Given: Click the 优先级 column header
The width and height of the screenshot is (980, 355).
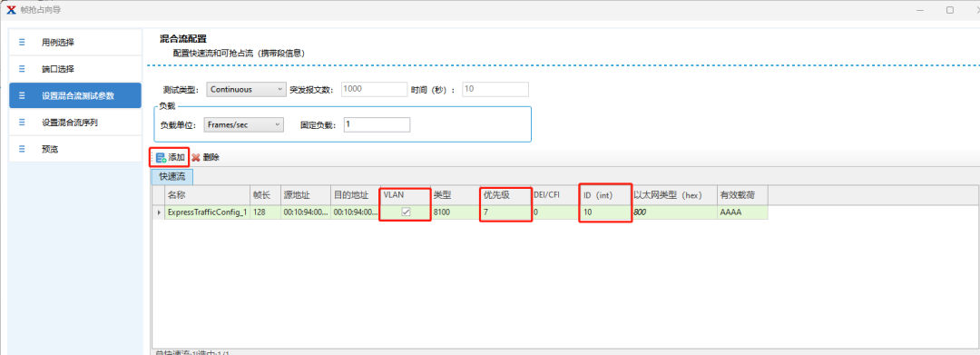Looking at the screenshot, I should coord(505,195).
